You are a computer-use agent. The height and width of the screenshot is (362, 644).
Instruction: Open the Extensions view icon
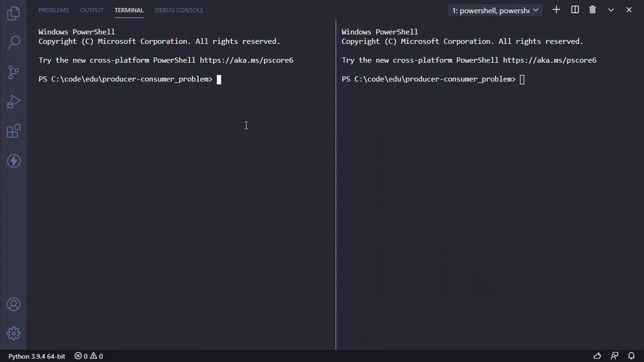(14, 131)
